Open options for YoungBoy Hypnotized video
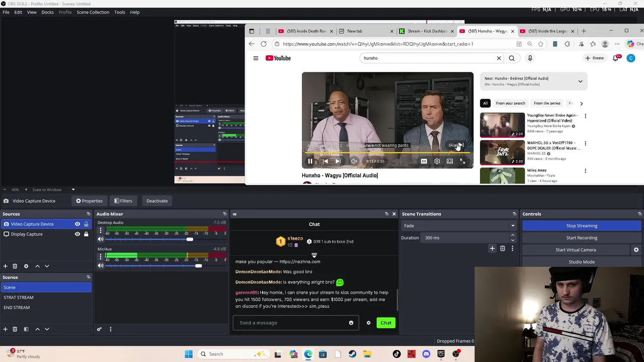644x362 pixels. pyautogui.click(x=585, y=116)
